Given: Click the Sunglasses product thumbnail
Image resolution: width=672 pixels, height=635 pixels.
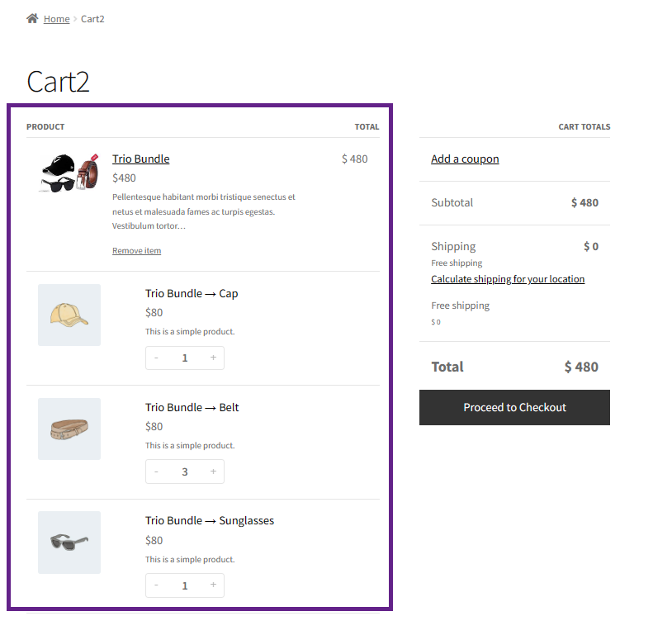Looking at the screenshot, I should click(69, 543).
